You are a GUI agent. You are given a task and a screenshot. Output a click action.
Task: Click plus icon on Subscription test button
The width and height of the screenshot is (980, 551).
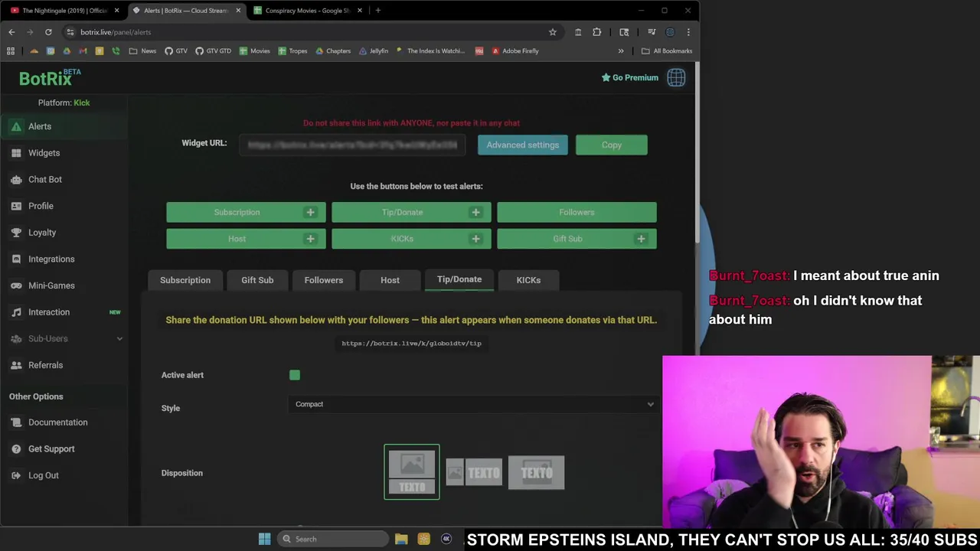(x=310, y=212)
